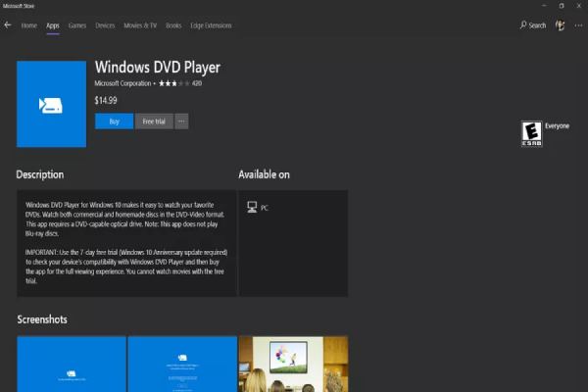588x392 pixels.
Task: Open the living room screenshot thumbnail
Action: (x=293, y=364)
